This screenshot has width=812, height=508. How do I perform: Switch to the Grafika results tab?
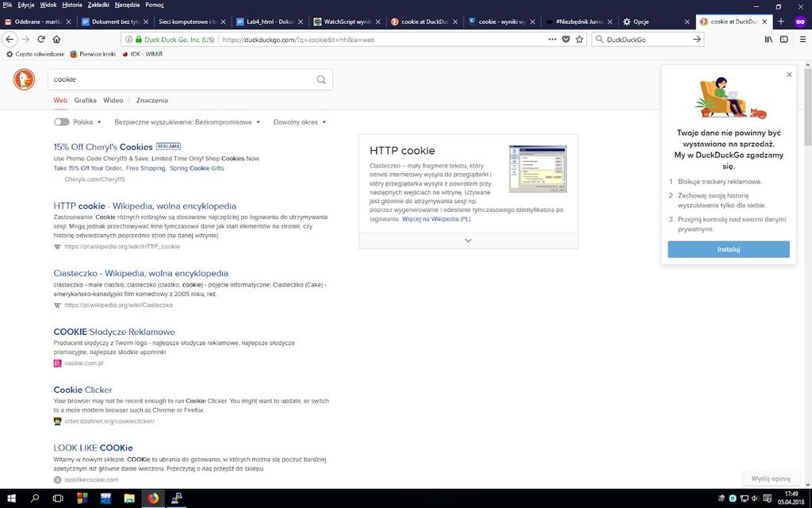pos(85,100)
